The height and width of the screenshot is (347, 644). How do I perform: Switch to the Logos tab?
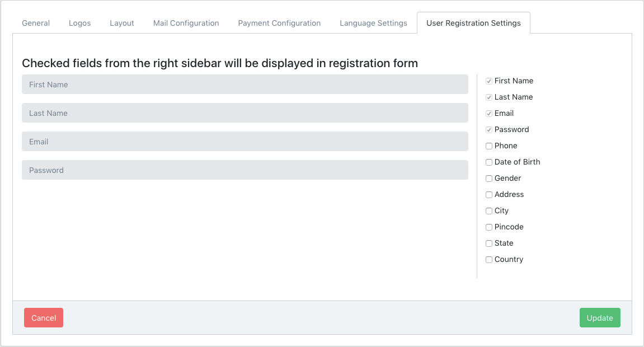pyautogui.click(x=79, y=23)
